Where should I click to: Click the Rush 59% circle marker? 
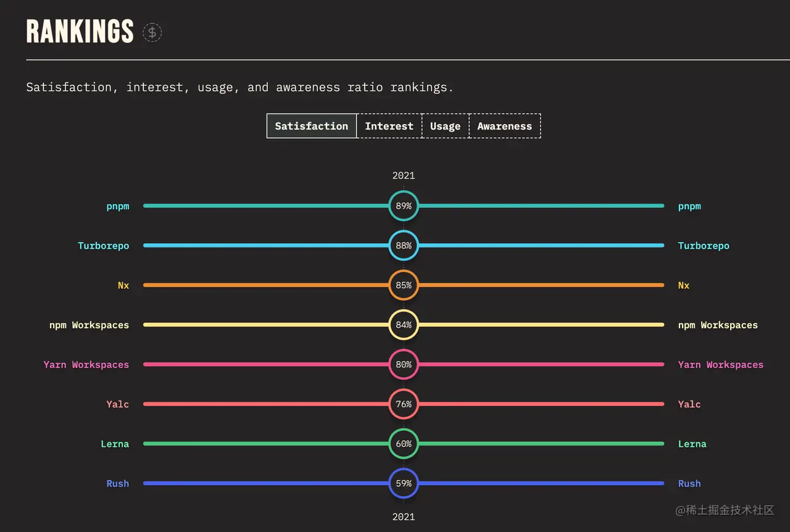tap(404, 483)
